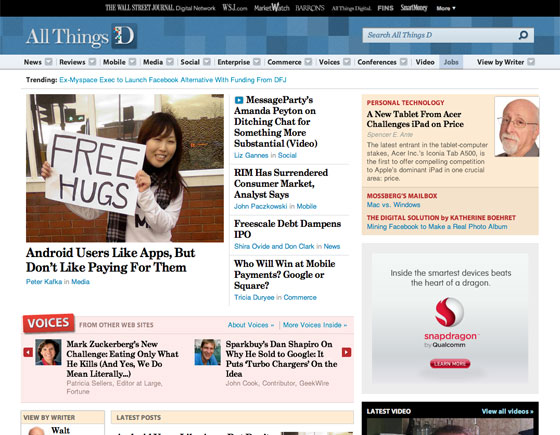Open the SmartMoney link in the top bar

(x=414, y=8)
